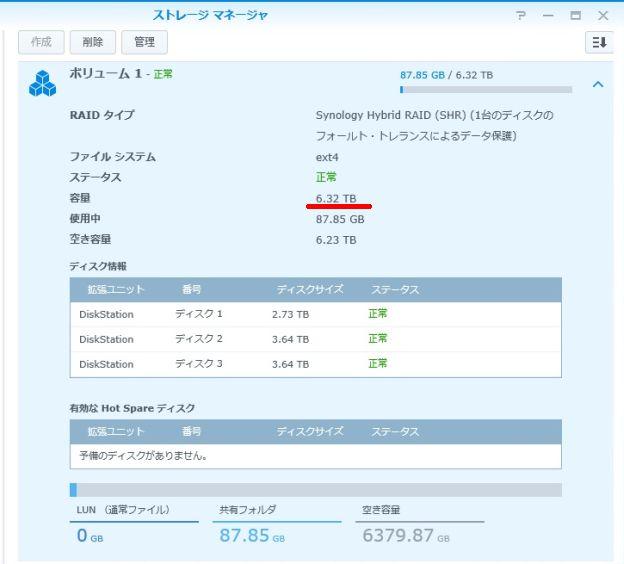Click the ディスク情報 section heading
Image resolution: width=624 pixels, height=564 pixels.
[x=98, y=266]
